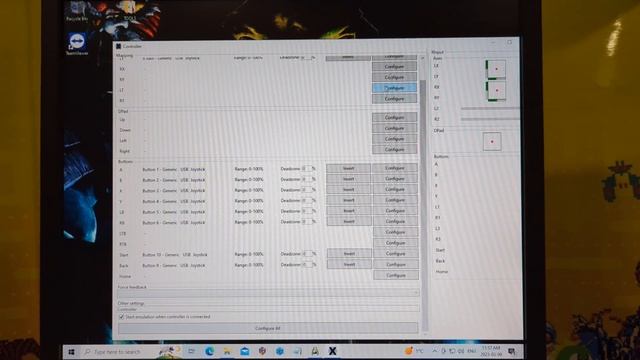Click Configure for the Button 2 row
Screen dimensions: 640x360
[395, 178]
